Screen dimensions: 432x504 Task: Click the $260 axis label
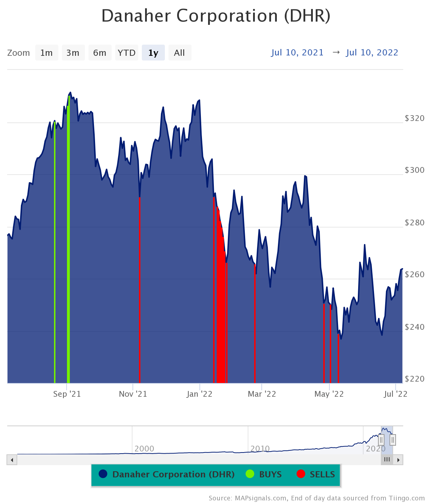pyautogui.click(x=415, y=274)
